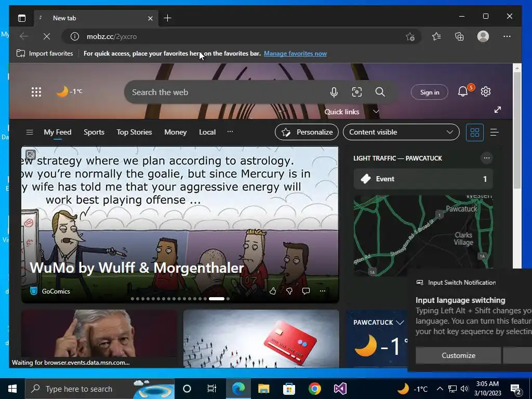
Task: Open the weather -1°C widget in header
Action: [x=69, y=91]
